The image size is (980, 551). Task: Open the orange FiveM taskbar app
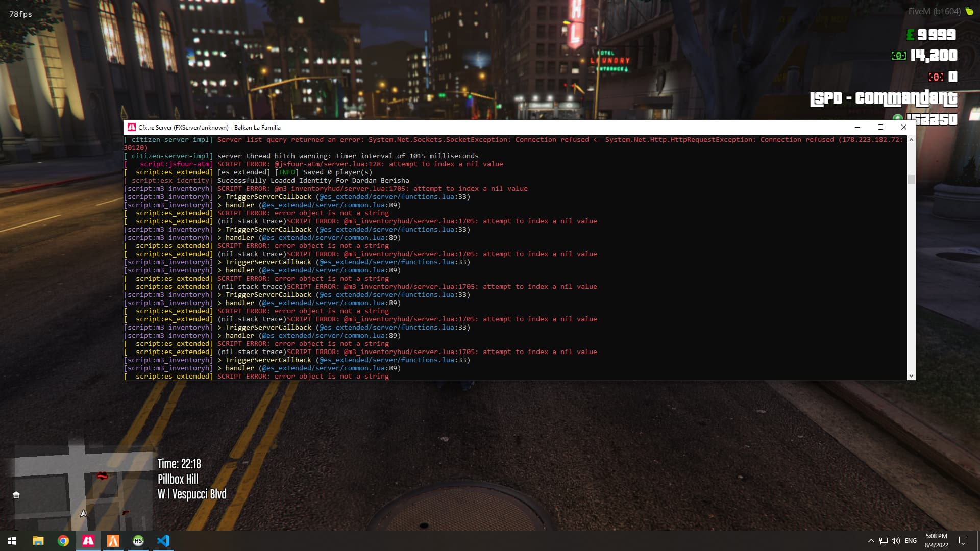point(113,541)
